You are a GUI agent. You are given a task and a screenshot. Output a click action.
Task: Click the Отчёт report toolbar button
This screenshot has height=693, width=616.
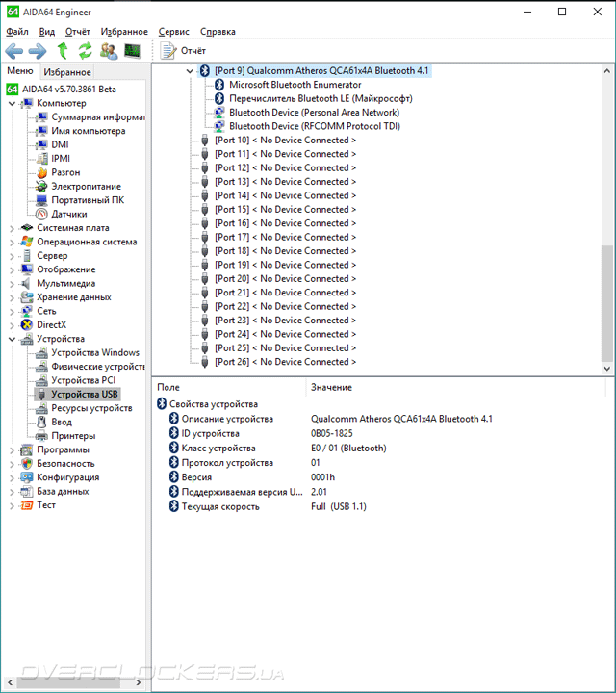(x=183, y=51)
